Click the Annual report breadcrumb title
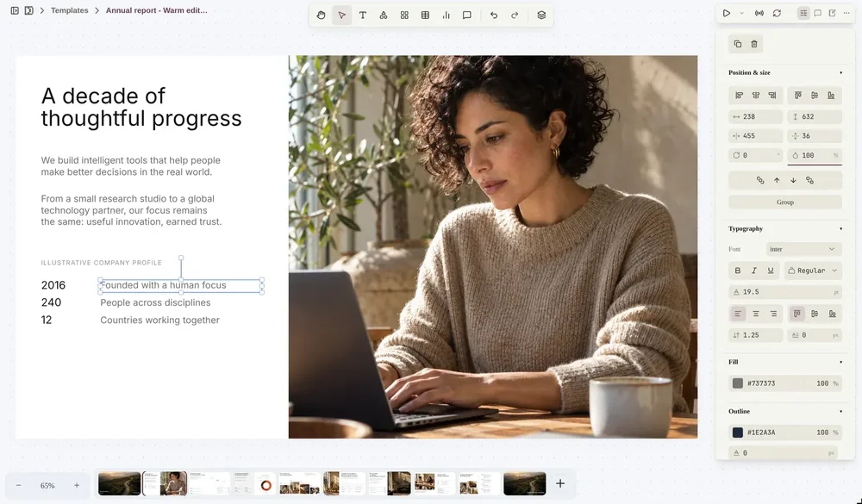Screen dimensions: 862x504 tap(157, 10)
